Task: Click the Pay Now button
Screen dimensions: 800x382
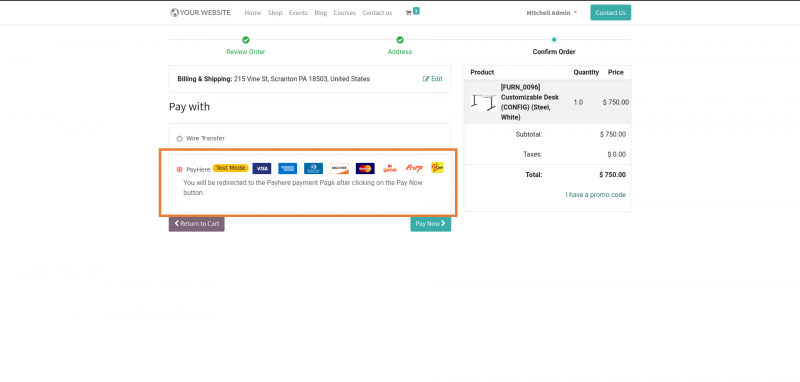Action: pos(431,224)
